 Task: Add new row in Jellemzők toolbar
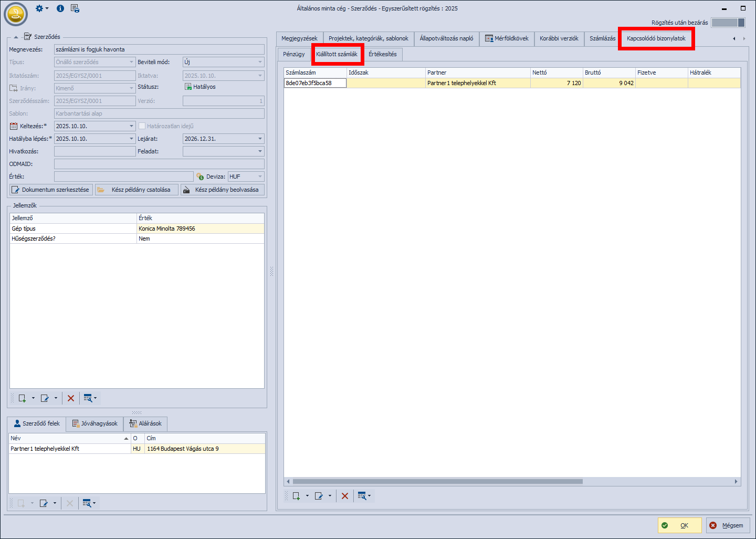click(23, 398)
